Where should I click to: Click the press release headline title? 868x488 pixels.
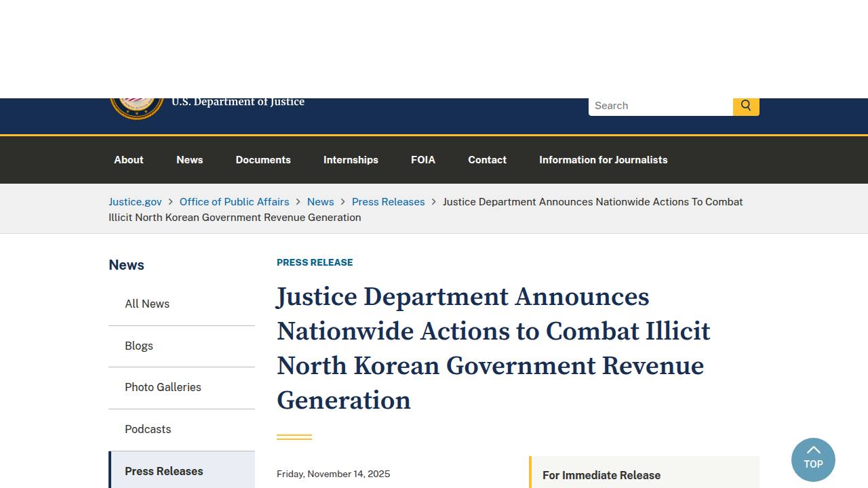493,348
